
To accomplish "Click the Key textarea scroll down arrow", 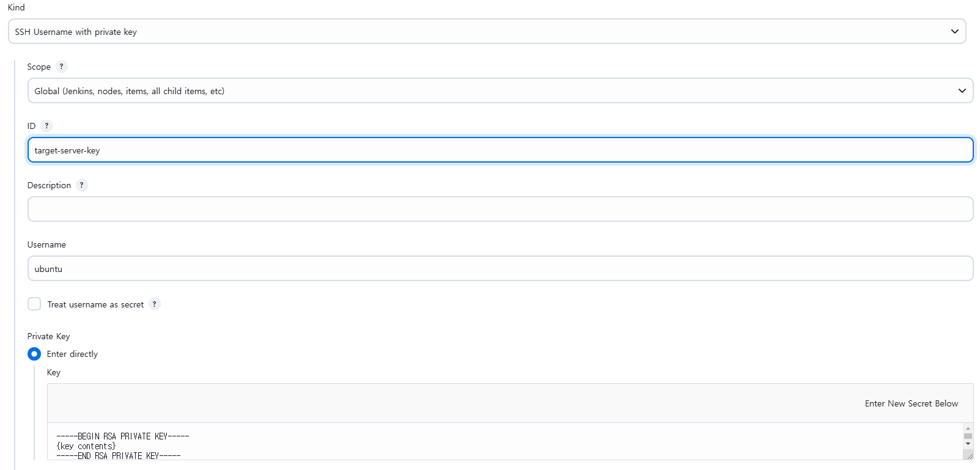I will coord(968,444).
